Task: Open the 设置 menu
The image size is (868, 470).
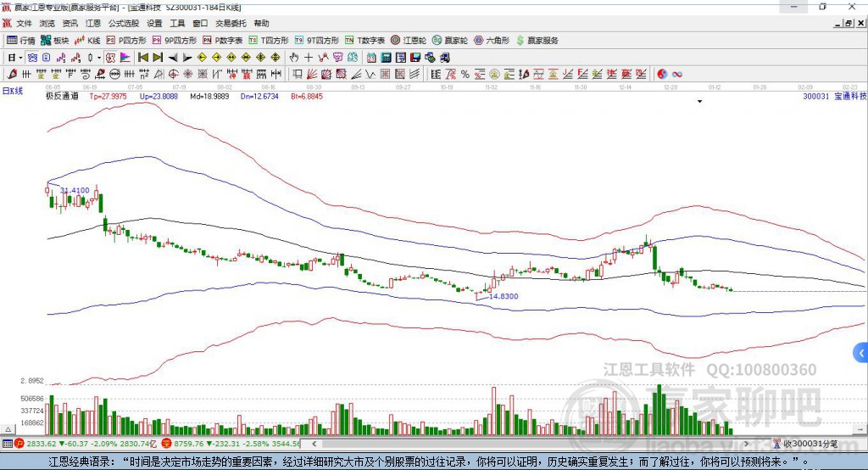Action: 154,23
